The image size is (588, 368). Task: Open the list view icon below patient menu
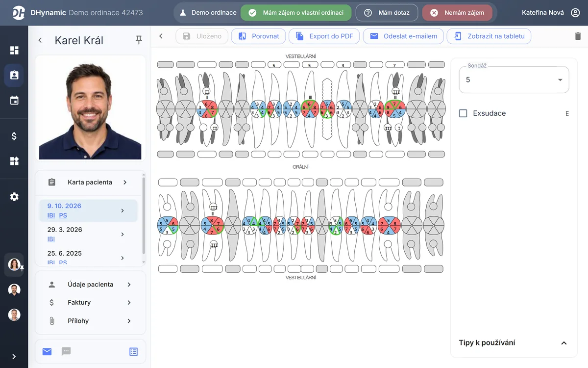134,351
